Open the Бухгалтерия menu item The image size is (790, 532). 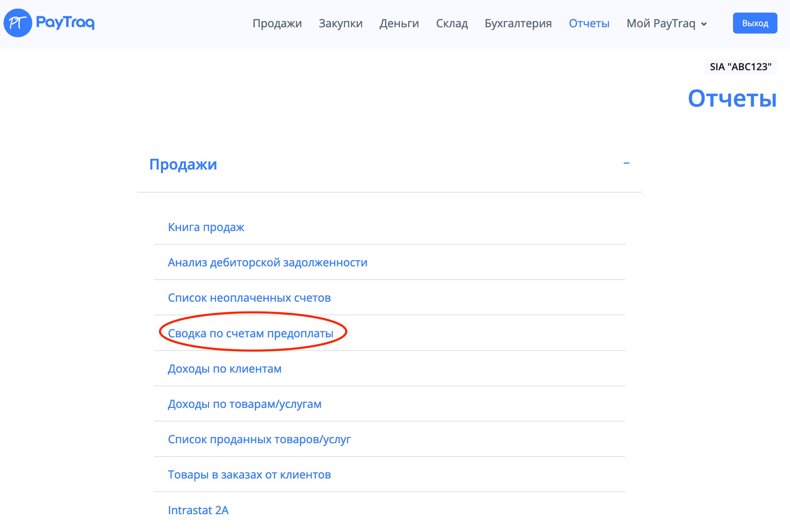coord(518,23)
